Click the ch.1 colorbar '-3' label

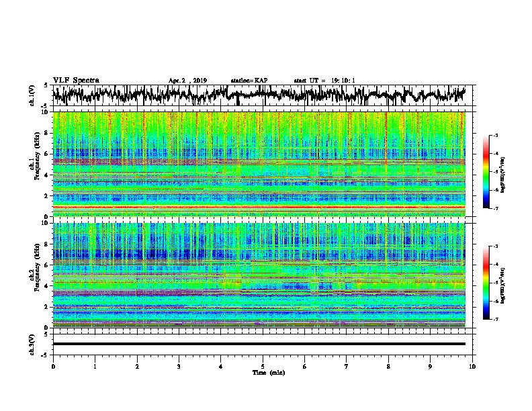coord(496,136)
